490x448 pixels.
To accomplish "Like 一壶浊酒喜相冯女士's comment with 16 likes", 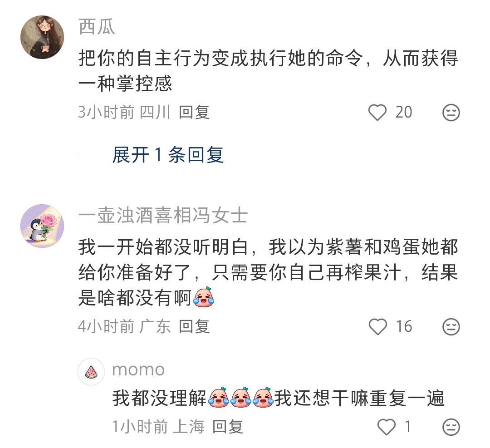I will pos(378,327).
